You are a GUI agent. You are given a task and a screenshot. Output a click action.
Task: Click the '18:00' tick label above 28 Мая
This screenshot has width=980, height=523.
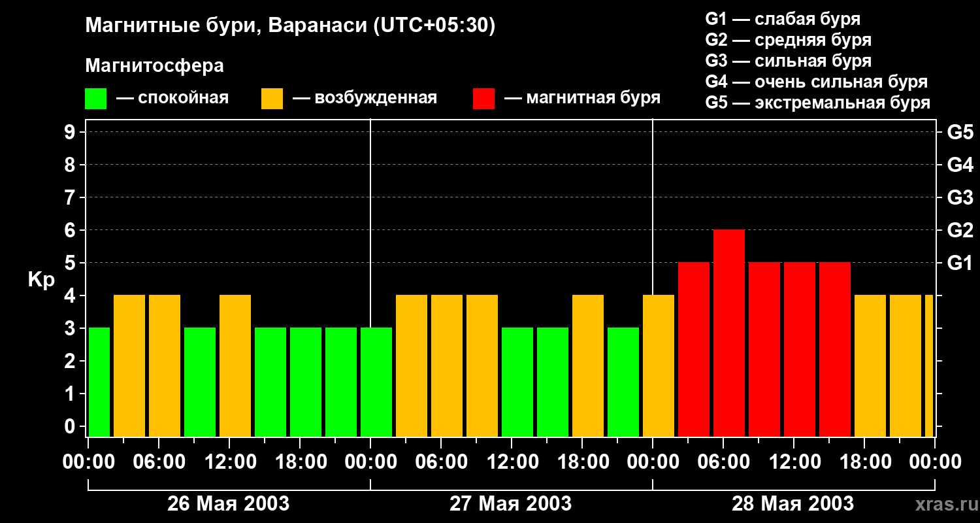[x=864, y=462]
